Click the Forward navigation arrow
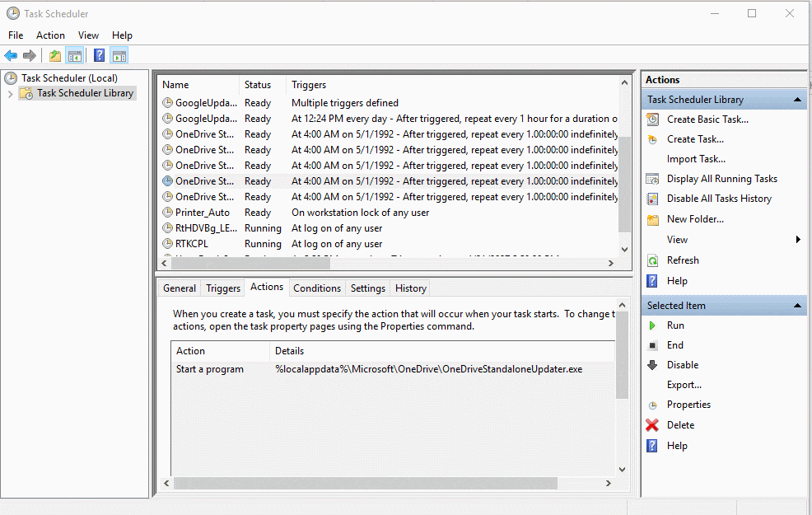Viewport: 812px width, 515px height. (x=29, y=55)
